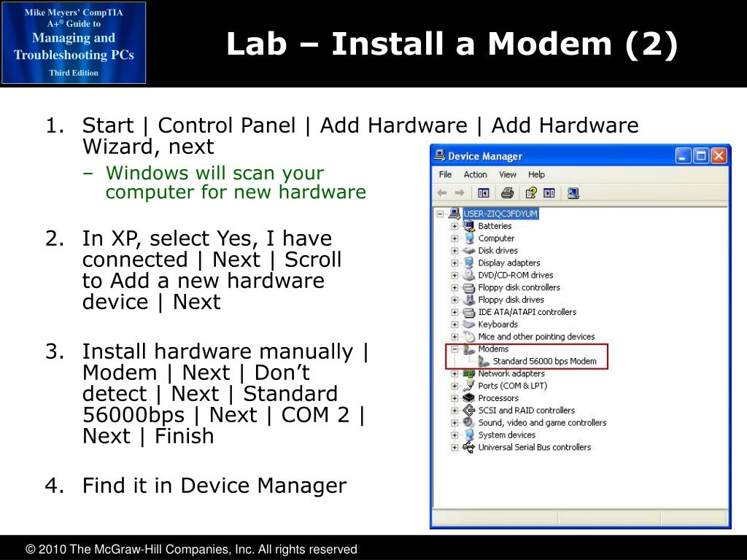Image resolution: width=747 pixels, height=560 pixels.
Task: Click the McGraw-Hill copyright footer text
Action: (191, 549)
